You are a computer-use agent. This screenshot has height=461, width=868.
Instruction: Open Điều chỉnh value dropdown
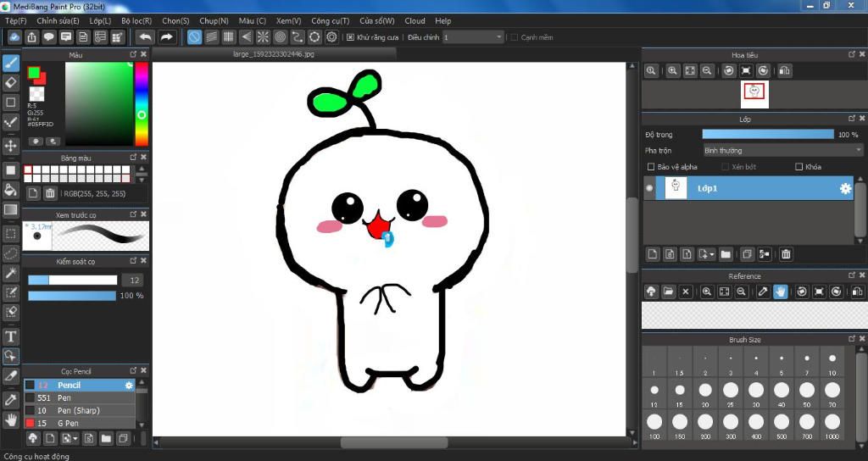473,37
